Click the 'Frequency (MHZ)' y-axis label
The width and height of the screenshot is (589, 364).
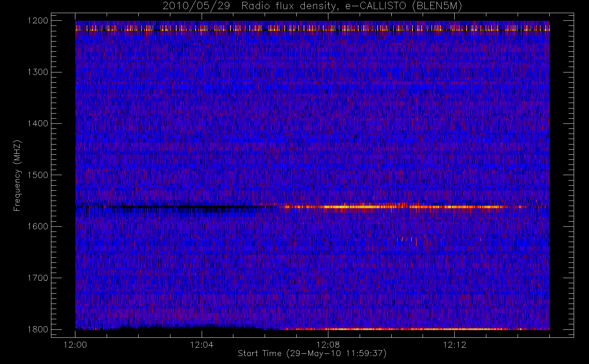(x=17, y=175)
